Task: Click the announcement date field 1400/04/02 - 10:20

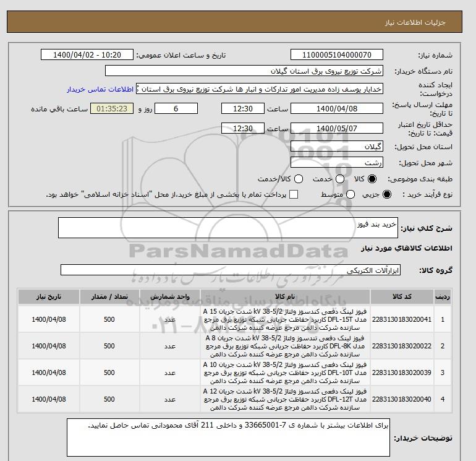Action: coord(87,54)
